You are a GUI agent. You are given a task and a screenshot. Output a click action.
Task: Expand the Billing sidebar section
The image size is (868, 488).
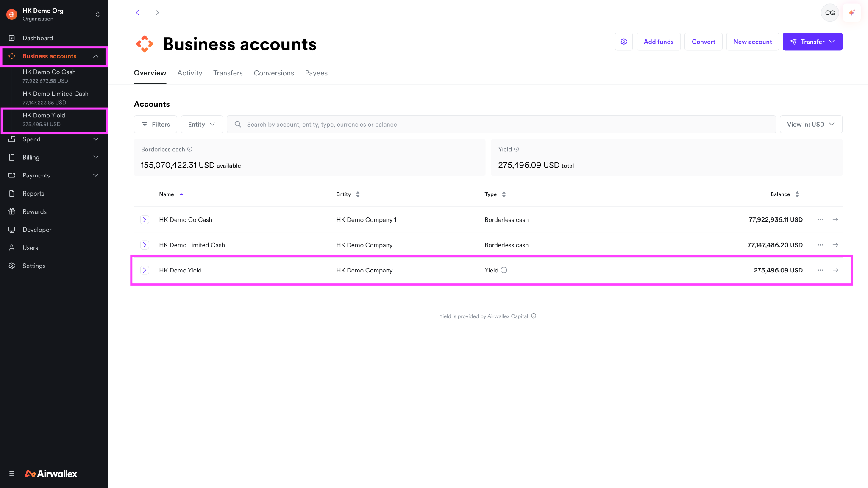point(96,158)
